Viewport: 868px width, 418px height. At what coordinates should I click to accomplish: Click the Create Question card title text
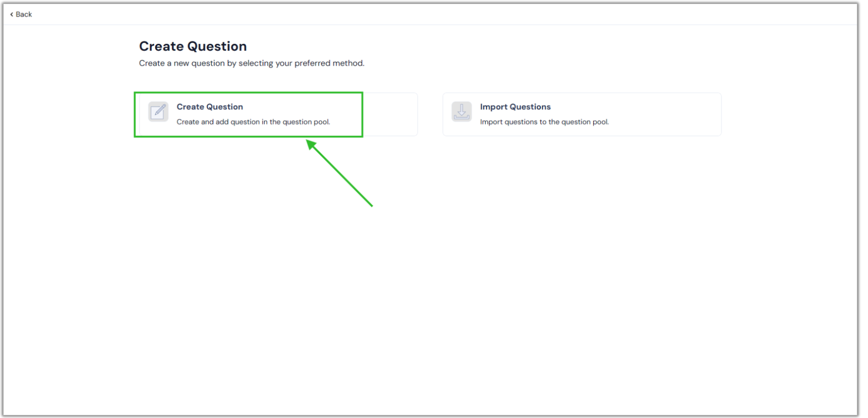(x=210, y=106)
